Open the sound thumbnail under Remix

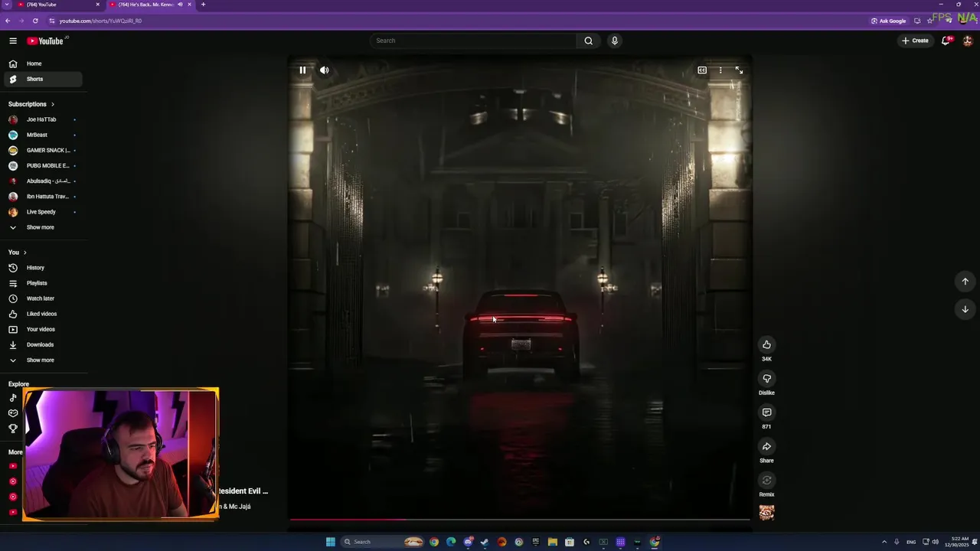point(766,513)
